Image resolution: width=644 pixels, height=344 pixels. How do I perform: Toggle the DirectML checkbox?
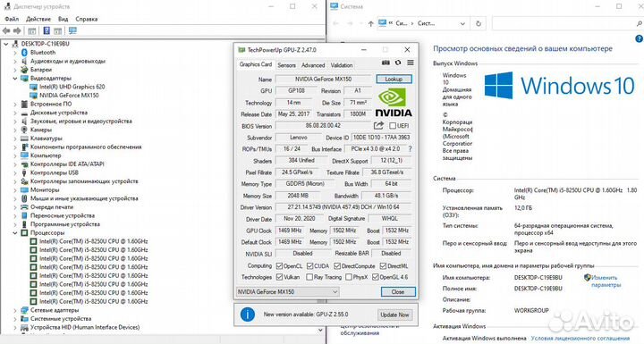pyautogui.click(x=383, y=266)
